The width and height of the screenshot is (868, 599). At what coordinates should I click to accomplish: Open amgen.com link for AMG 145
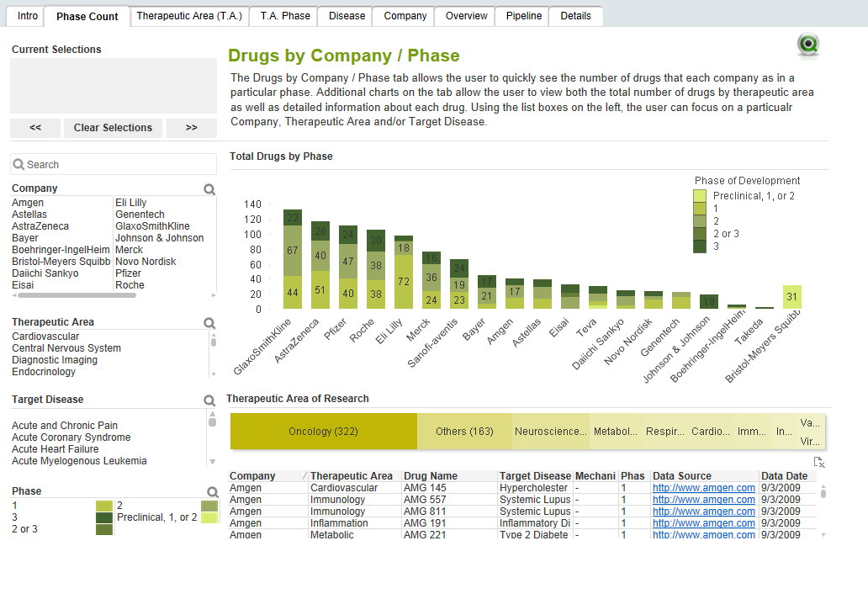click(704, 488)
